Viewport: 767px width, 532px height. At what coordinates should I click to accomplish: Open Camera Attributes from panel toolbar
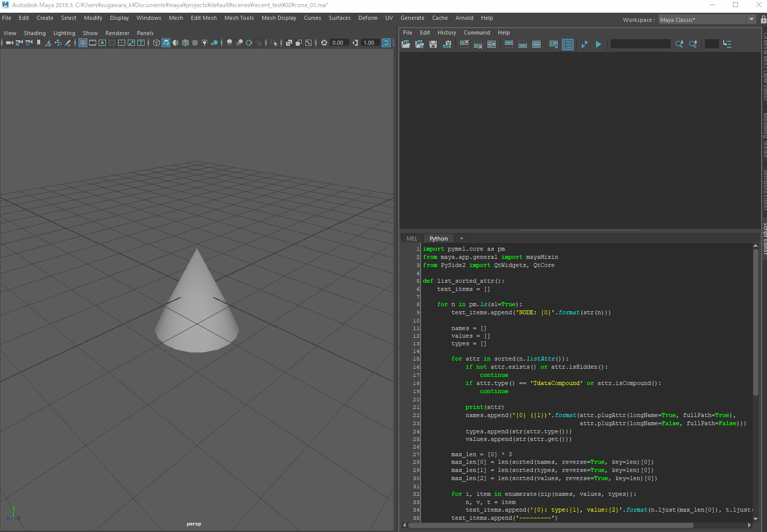29,43
